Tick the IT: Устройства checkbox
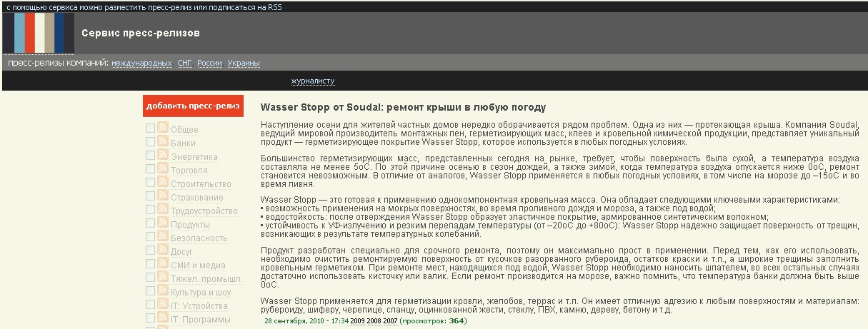868x329 pixels. point(151,305)
